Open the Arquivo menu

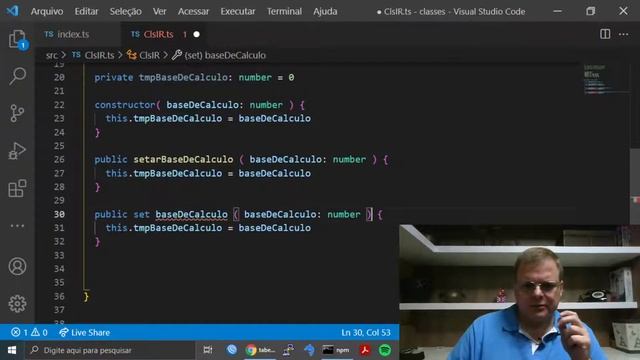point(47,11)
